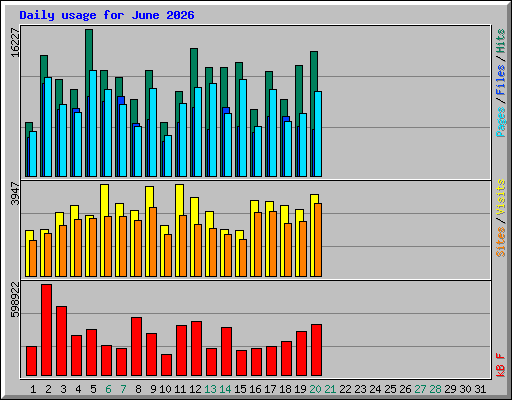Screen dimensions: 512x400
Task: Click the orange sites bar for day 20
Action: pyautogui.click(x=318, y=240)
